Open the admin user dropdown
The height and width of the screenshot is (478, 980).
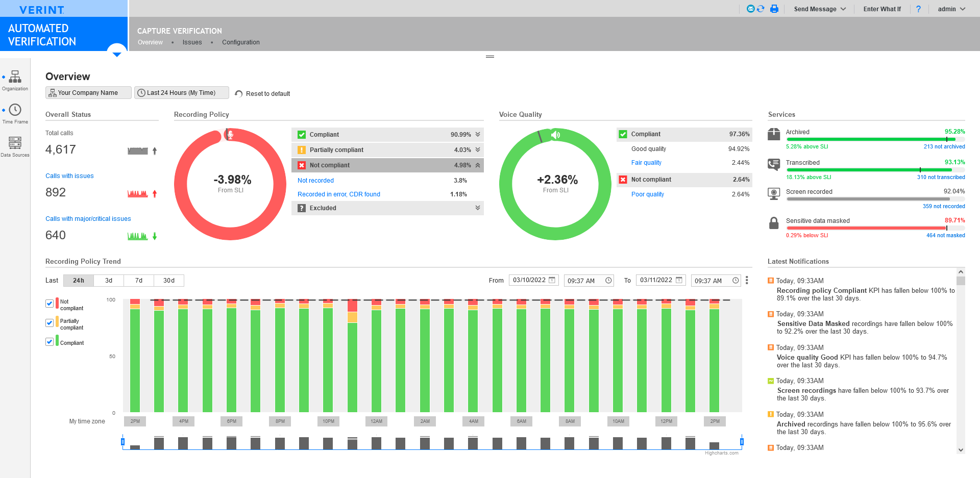pos(951,9)
